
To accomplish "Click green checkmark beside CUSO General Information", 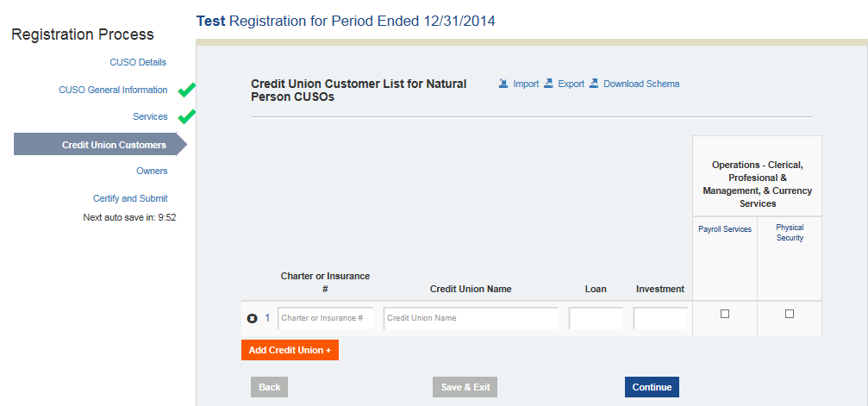I will (186, 90).
